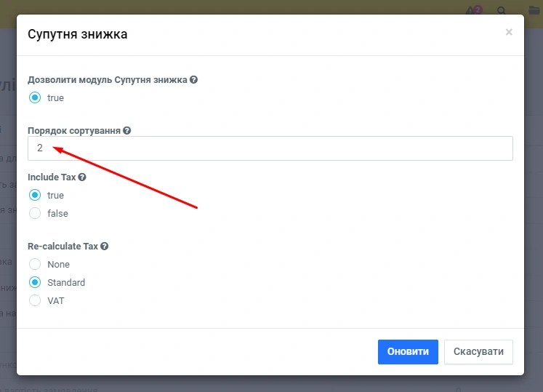Choose None for Re-calculate Tax
The image size is (543, 392).
pyautogui.click(x=35, y=264)
